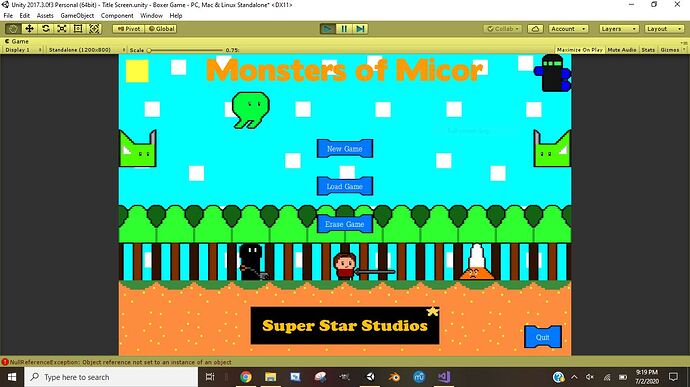This screenshot has width=690, height=387.
Task: Open the Windows Start menu
Action: (12, 377)
